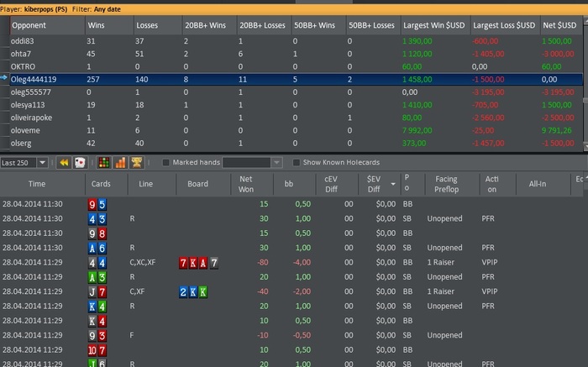Screen dimensions: 588x367
Task: Click the gold trophy icon
Action: (x=137, y=162)
